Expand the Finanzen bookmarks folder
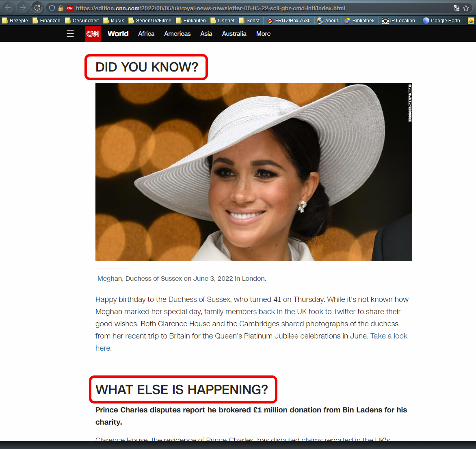This screenshot has width=476, height=449. pos(46,21)
